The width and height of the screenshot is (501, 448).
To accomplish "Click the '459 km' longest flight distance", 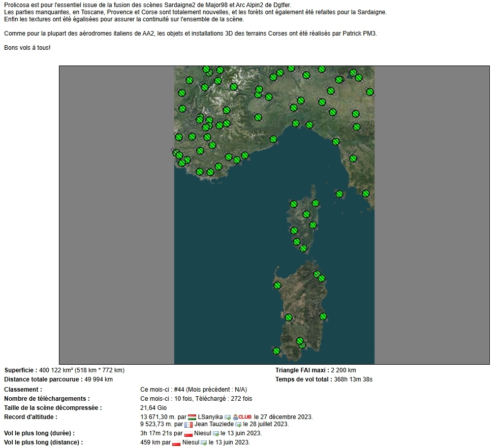I will [150, 442].
